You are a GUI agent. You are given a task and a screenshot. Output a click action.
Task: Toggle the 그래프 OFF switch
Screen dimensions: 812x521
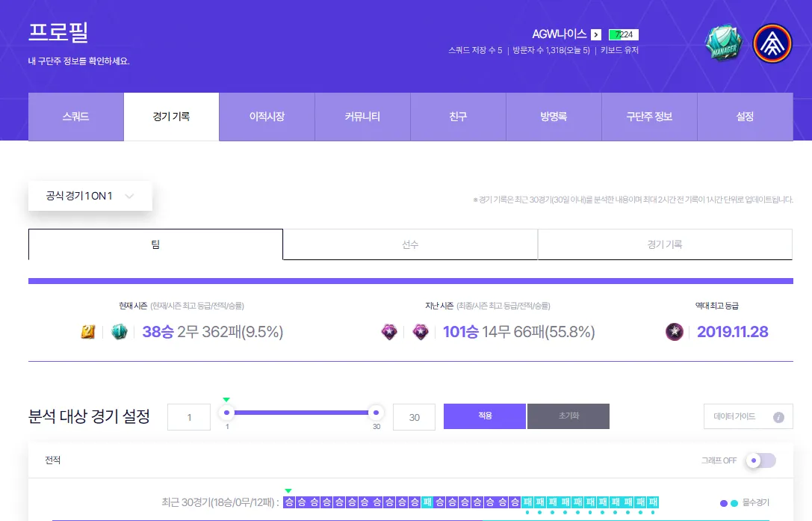pos(761,460)
